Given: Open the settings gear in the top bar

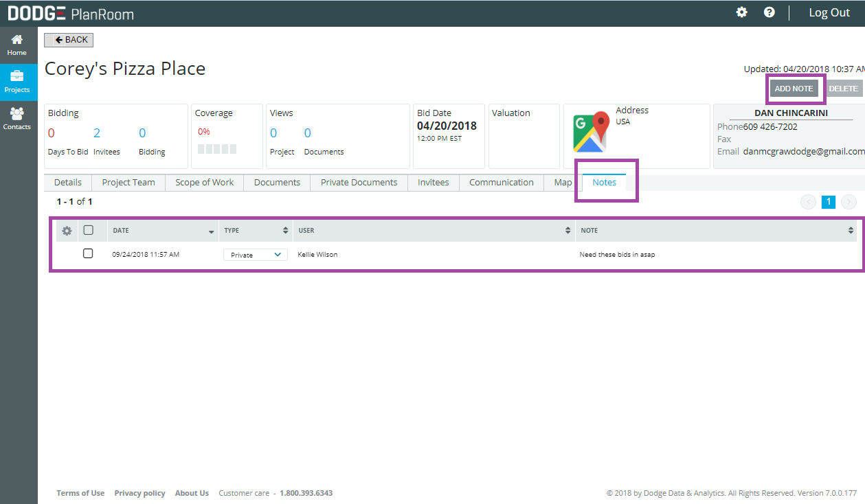Looking at the screenshot, I should (x=741, y=12).
